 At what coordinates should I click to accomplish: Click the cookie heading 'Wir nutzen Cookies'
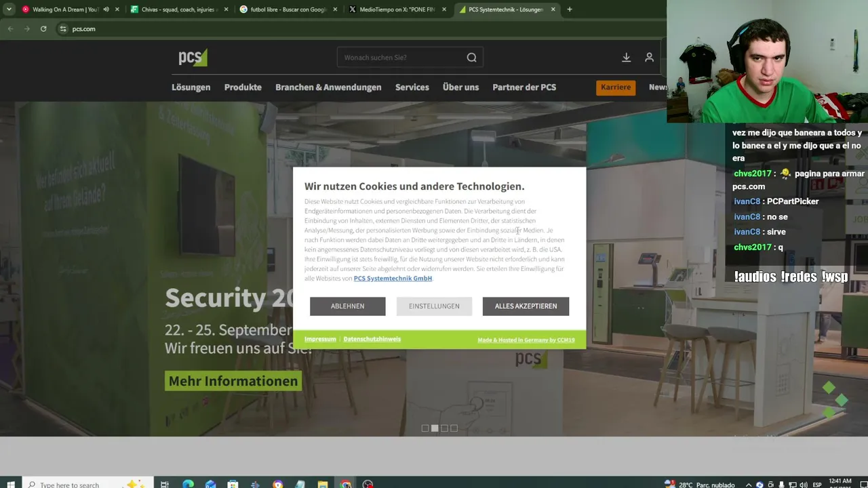tap(414, 186)
